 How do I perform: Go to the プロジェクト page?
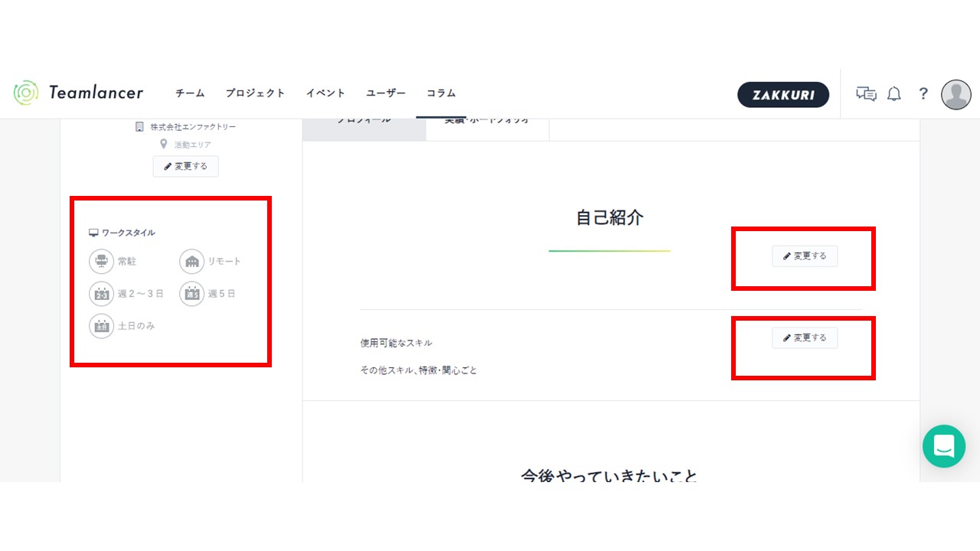coord(255,93)
